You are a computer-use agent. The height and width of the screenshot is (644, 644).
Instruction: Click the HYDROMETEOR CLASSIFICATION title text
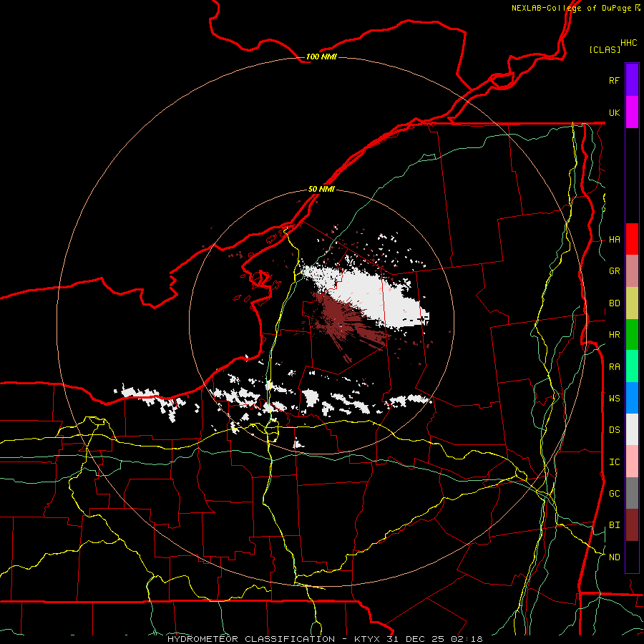click(251, 639)
